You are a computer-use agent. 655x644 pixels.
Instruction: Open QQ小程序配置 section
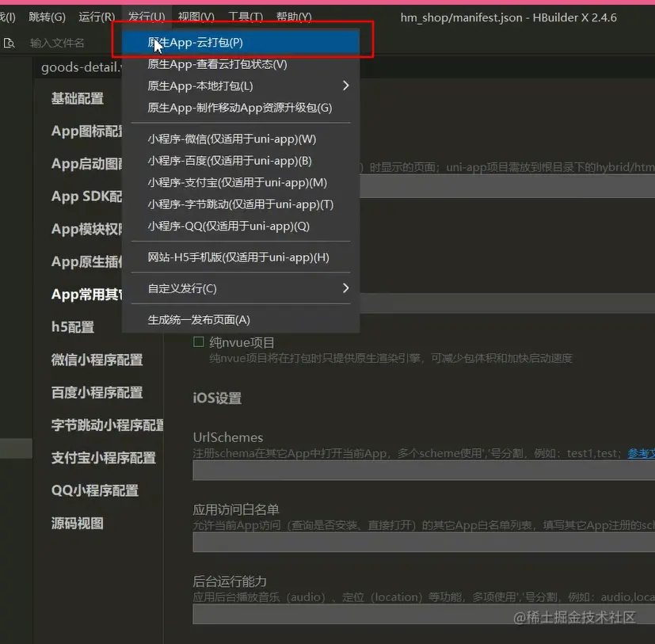point(95,490)
